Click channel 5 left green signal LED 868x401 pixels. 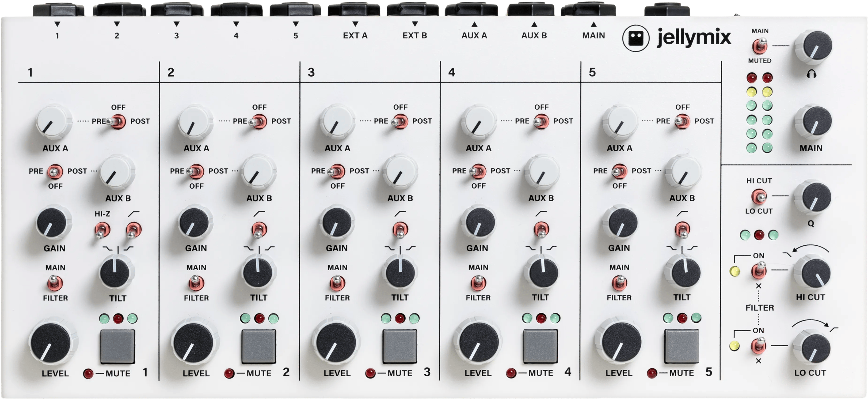pos(668,318)
